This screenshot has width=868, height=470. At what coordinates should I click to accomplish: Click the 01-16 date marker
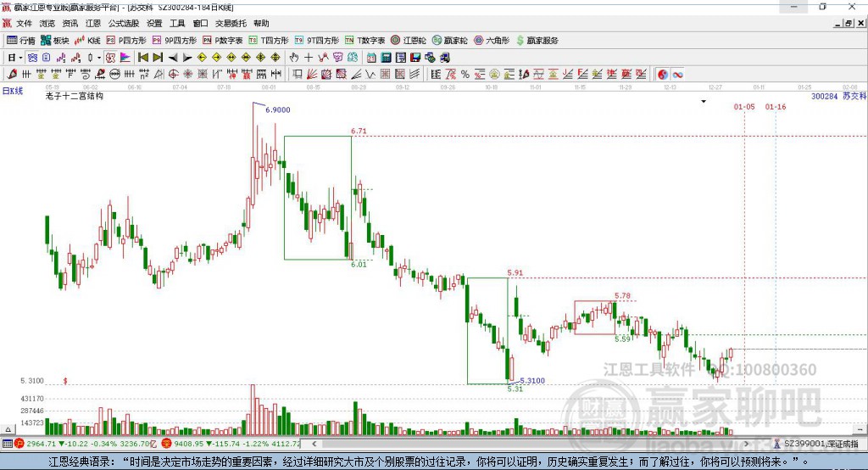(x=776, y=106)
